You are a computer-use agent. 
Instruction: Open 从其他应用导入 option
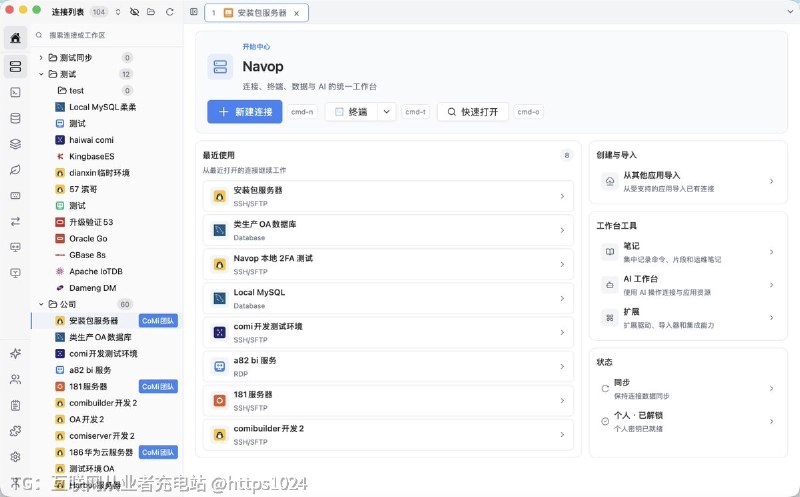point(688,181)
